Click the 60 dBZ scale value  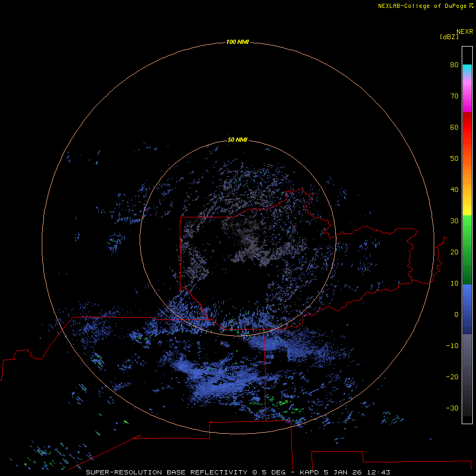454,127
